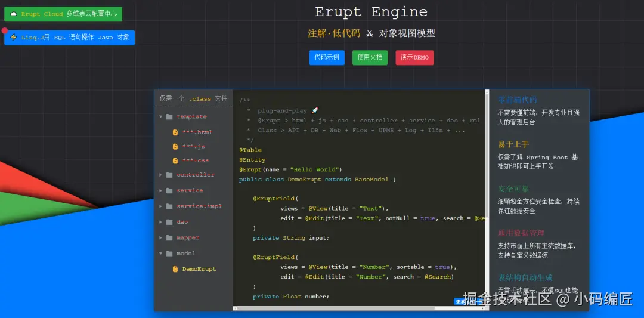Viewport: 644px width, 318px height.
Task: Click the public class DemoErupt line
Action: pyautogui.click(x=317, y=180)
